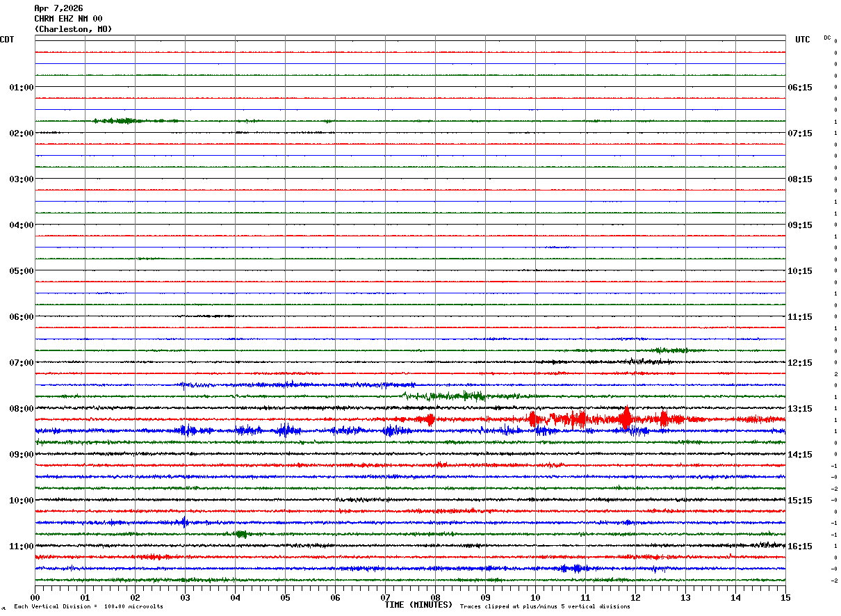Click the UTC column header
841x616 pixels.
tap(803, 40)
